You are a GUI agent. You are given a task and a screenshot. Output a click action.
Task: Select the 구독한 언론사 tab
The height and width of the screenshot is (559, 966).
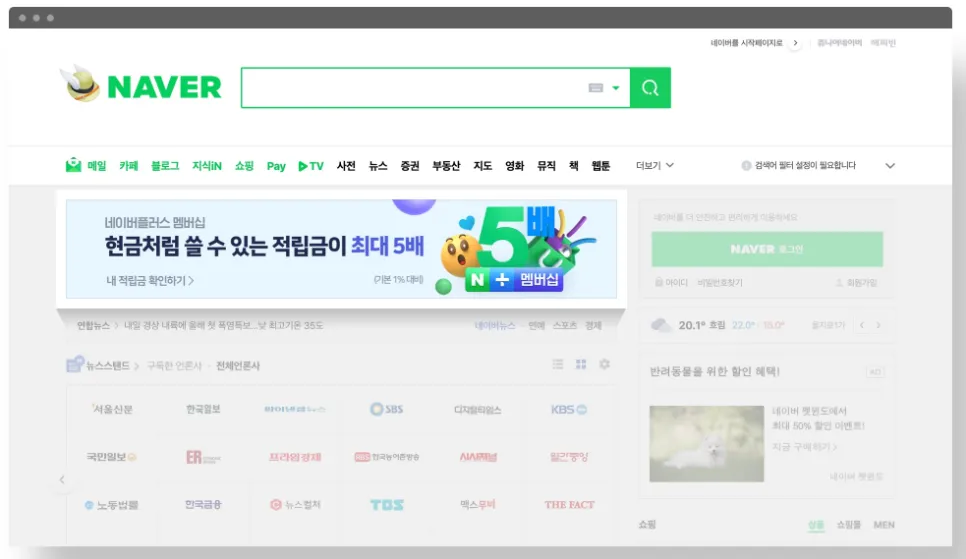[x=174, y=365]
